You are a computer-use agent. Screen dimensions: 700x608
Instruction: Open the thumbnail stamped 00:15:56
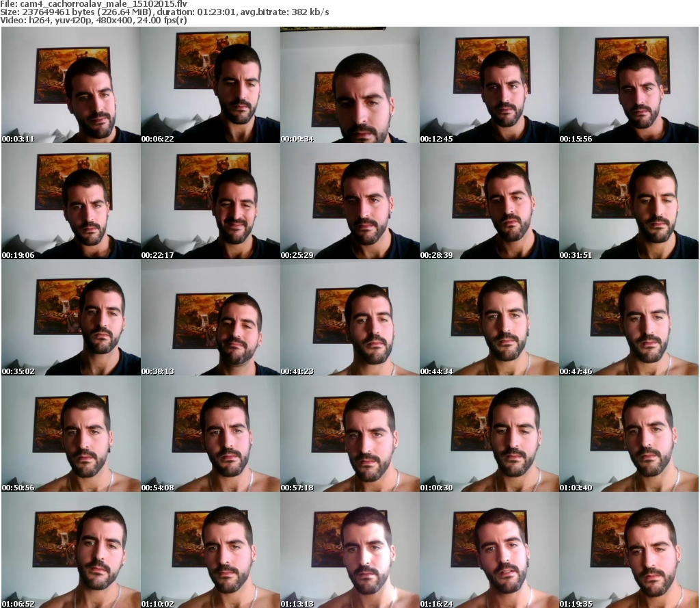(x=629, y=85)
